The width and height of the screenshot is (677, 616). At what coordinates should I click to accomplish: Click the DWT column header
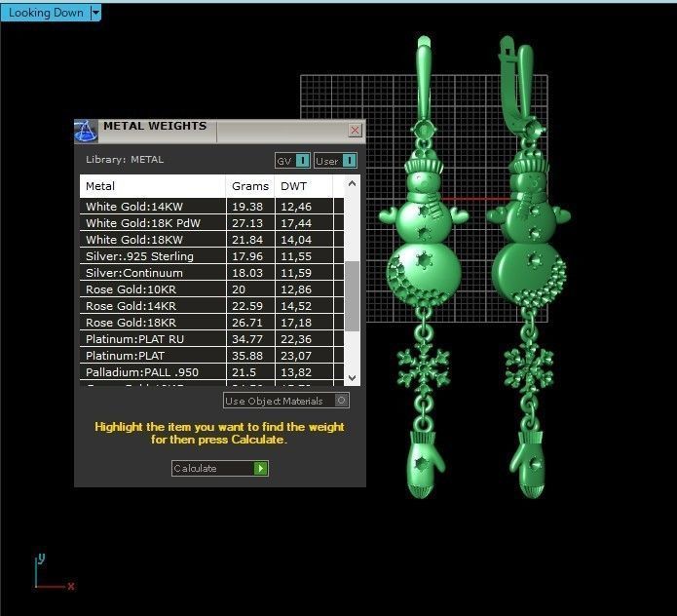click(x=304, y=186)
